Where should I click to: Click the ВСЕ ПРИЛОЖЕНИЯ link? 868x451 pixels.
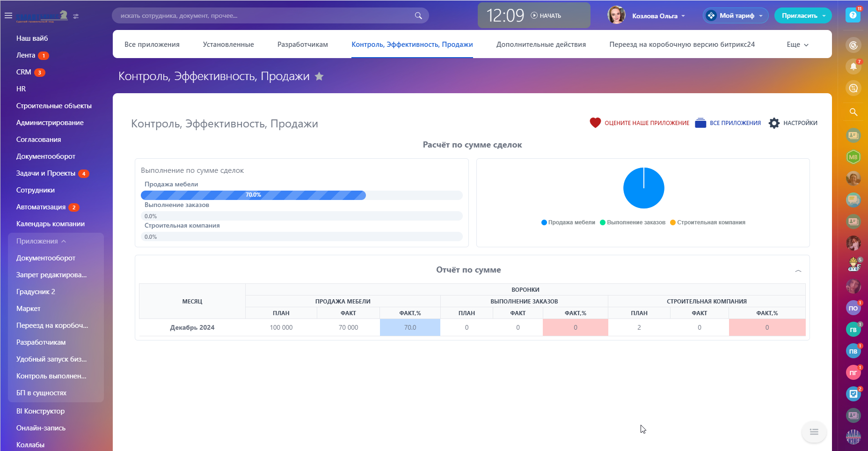[735, 123]
